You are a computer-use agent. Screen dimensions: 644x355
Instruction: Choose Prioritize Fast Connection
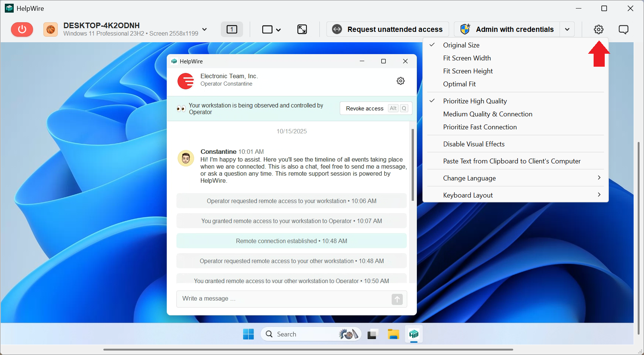click(479, 127)
